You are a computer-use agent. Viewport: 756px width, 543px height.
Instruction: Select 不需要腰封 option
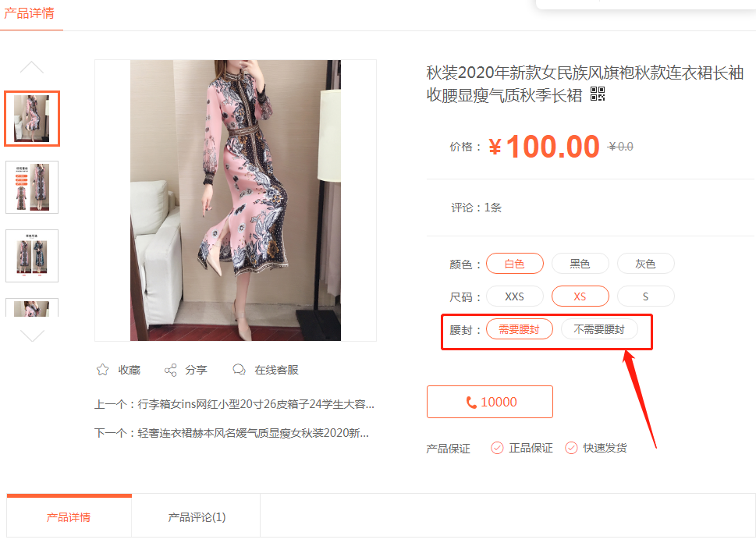point(599,329)
